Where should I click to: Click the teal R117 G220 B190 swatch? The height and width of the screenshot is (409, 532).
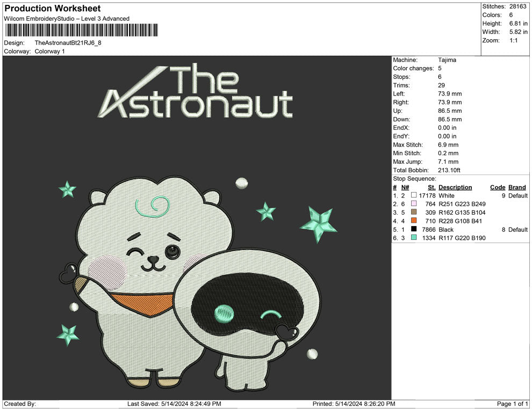tap(414, 238)
